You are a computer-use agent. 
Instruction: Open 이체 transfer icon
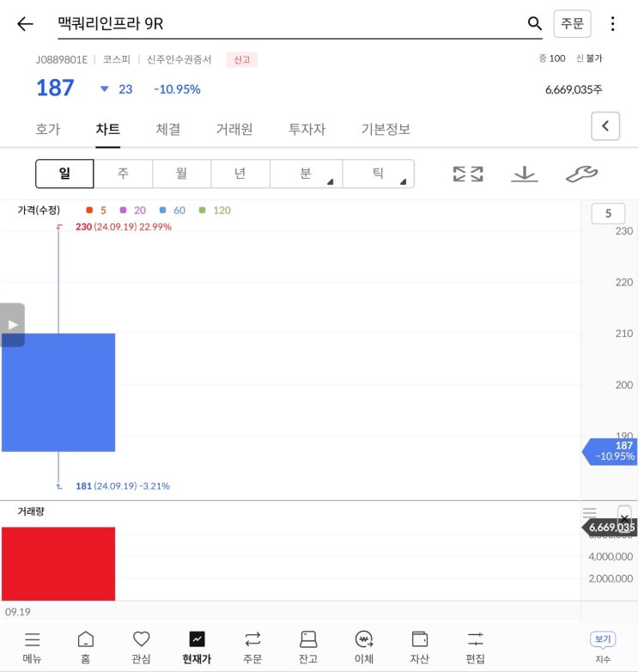[364, 647]
